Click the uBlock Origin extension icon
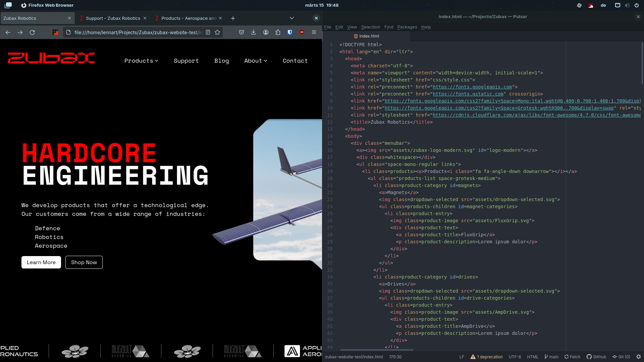The image size is (644, 362). click(x=302, y=33)
